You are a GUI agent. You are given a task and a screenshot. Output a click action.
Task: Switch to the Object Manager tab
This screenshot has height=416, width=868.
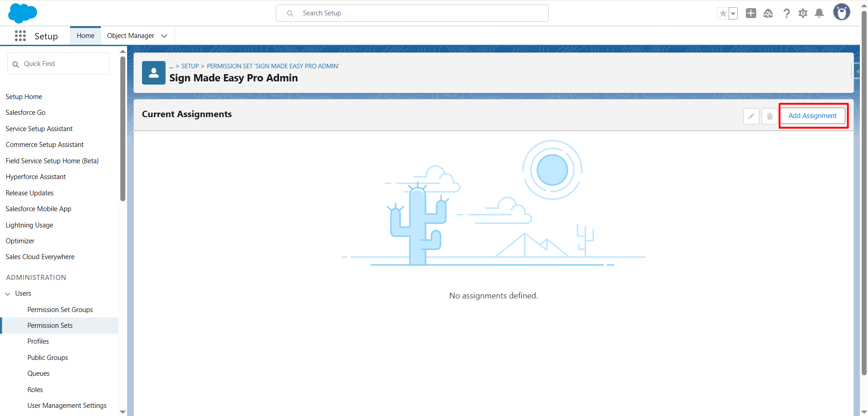(131, 36)
